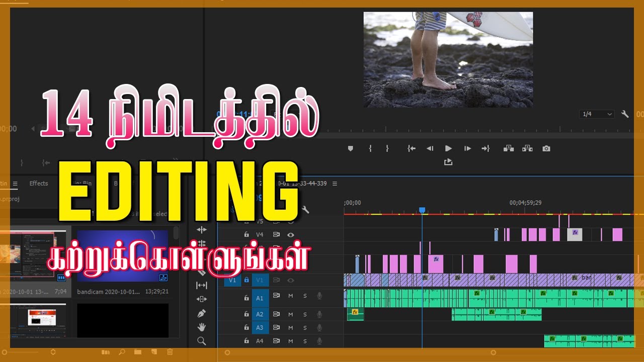Toggle lock on track A4
Screen dimensions: 644x362
click(x=246, y=341)
